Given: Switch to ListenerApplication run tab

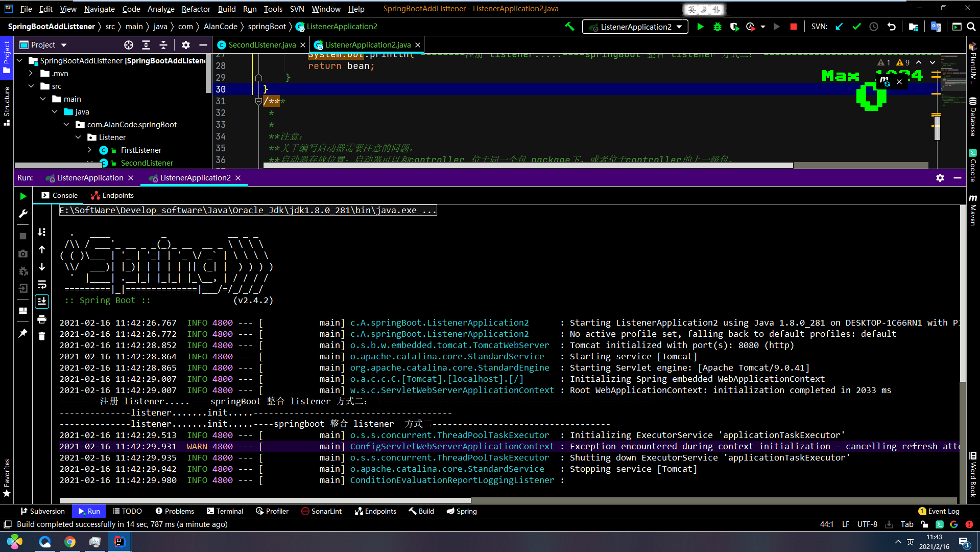Looking at the screenshot, I should click(90, 178).
